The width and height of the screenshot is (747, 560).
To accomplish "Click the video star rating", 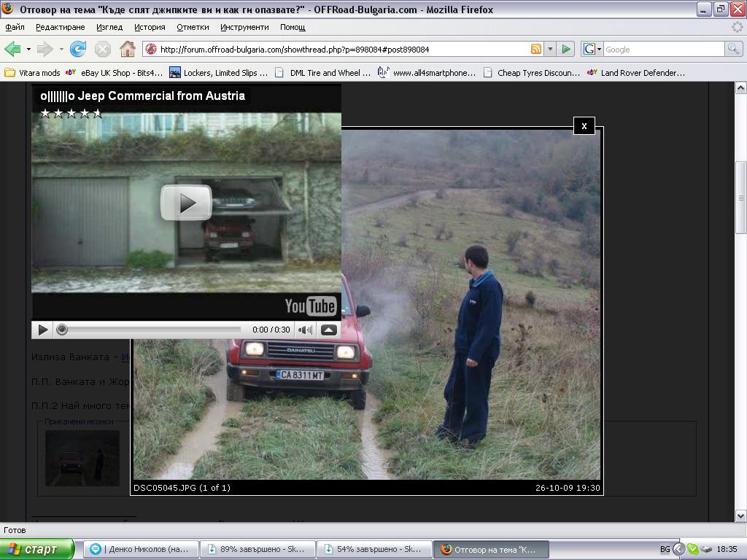I will point(71,113).
